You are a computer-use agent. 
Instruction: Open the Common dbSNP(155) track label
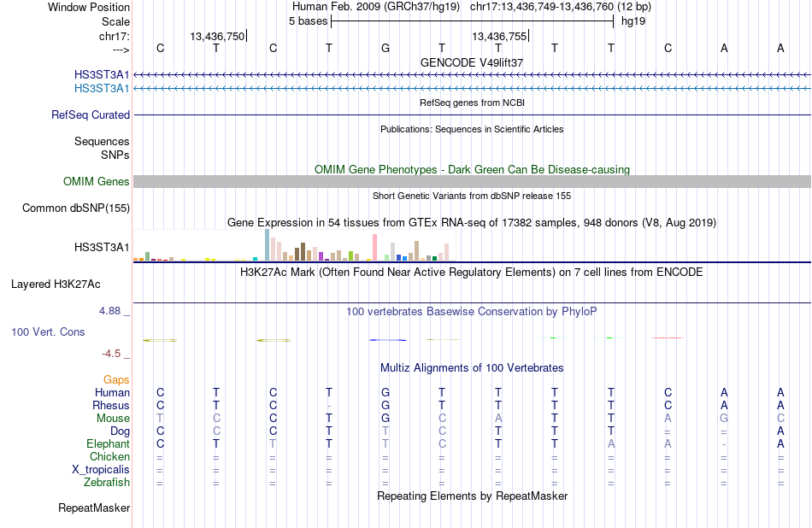point(76,208)
